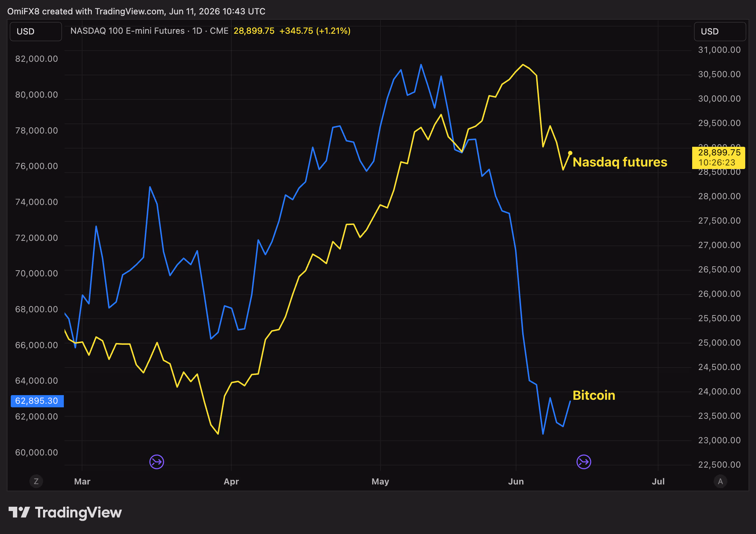The image size is (756, 534).
Task: Click the TradingView logo
Action: click(65, 512)
